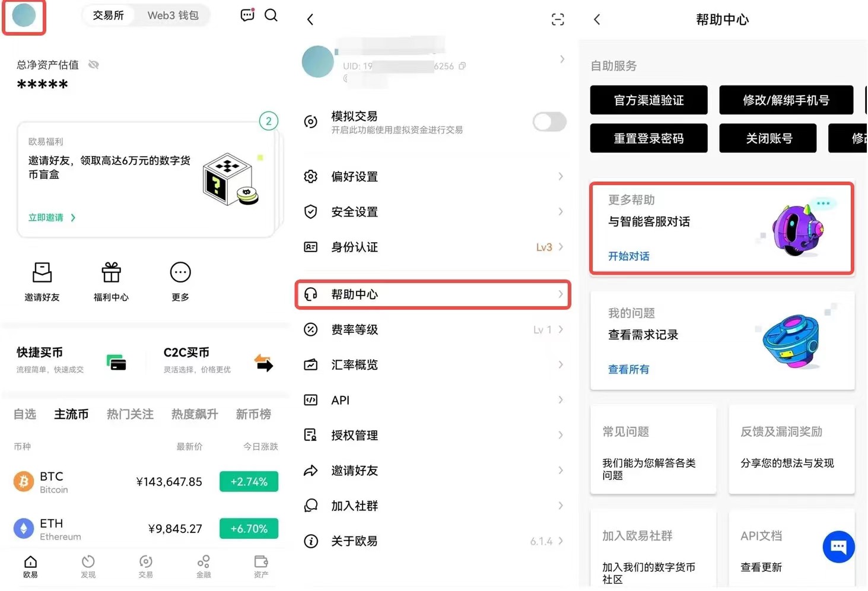868x591 pixels.
Task: Tap 开始对话 to chat with AI support
Action: pyautogui.click(x=629, y=256)
